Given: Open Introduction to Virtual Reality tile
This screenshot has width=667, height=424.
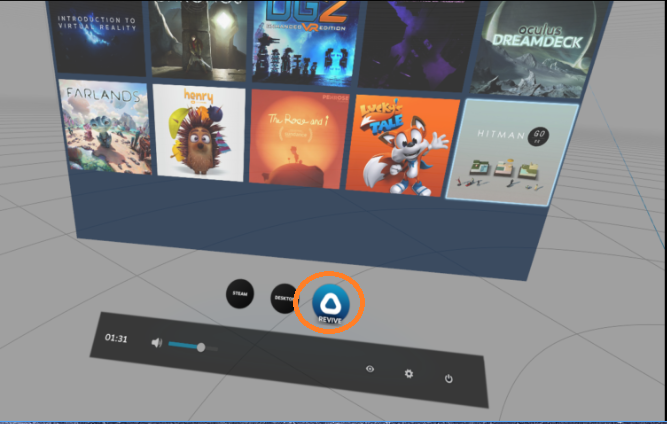Looking at the screenshot, I should tap(99, 37).
